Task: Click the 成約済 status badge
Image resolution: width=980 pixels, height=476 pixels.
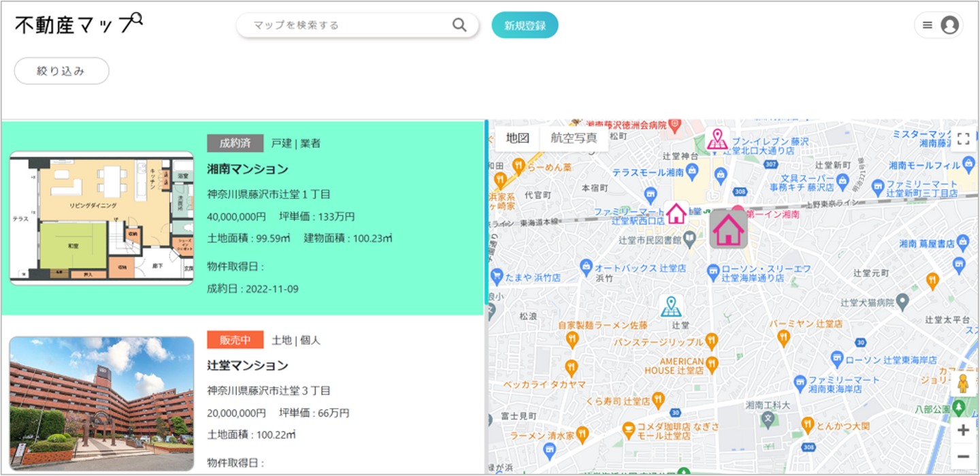Action: click(235, 143)
